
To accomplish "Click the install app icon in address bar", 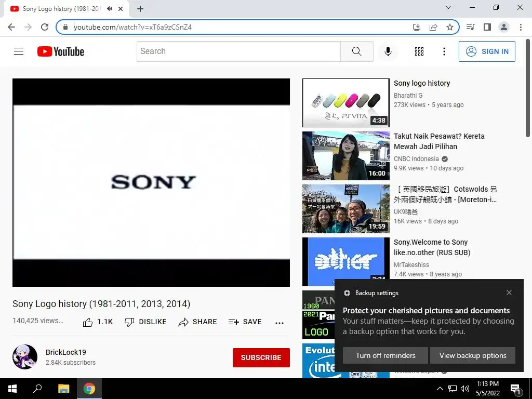I will pos(416,27).
